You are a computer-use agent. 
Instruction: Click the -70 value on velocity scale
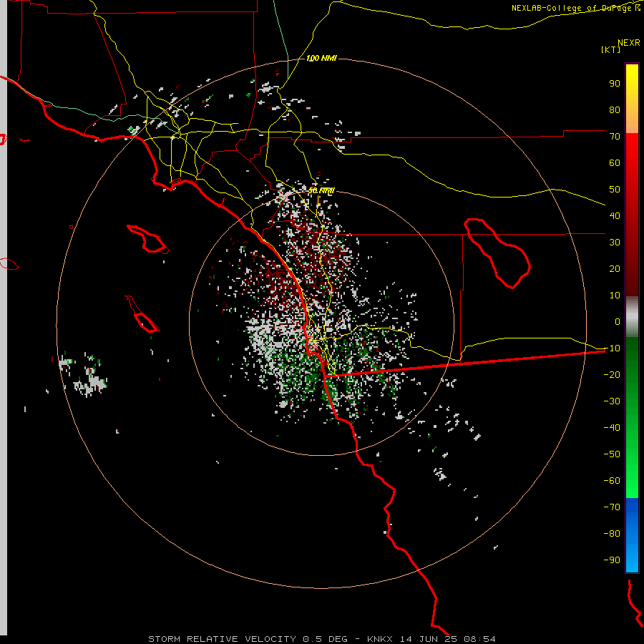coord(612,507)
